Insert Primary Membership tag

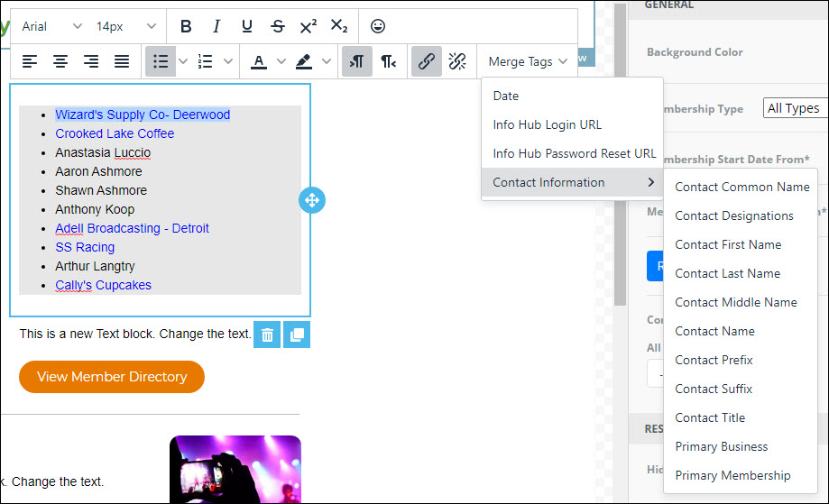pyautogui.click(x=741, y=475)
